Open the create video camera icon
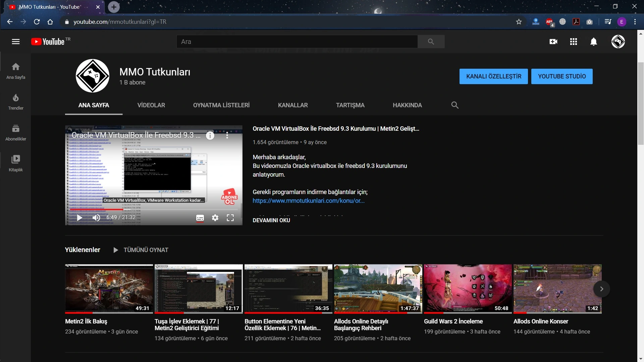Viewport: 644px width, 362px height. pos(553,42)
